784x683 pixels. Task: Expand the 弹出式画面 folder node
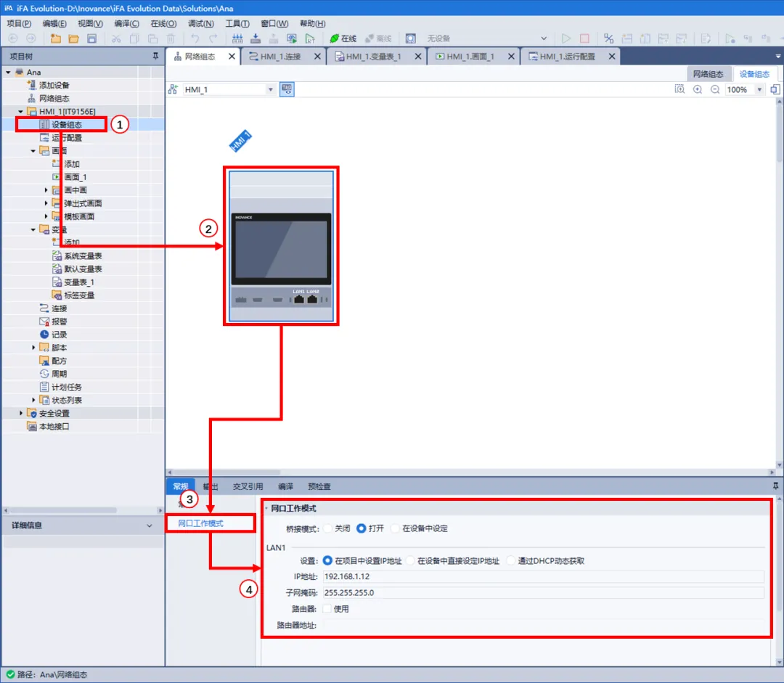click(x=46, y=203)
